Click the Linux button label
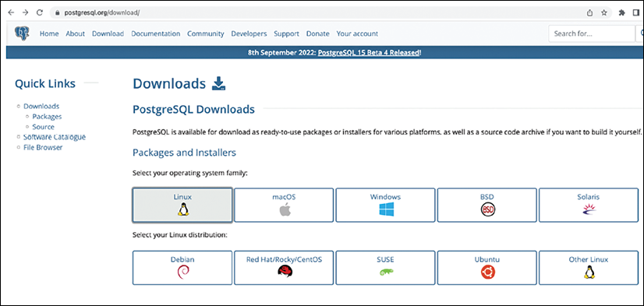This screenshot has height=306, width=644. coord(182,197)
